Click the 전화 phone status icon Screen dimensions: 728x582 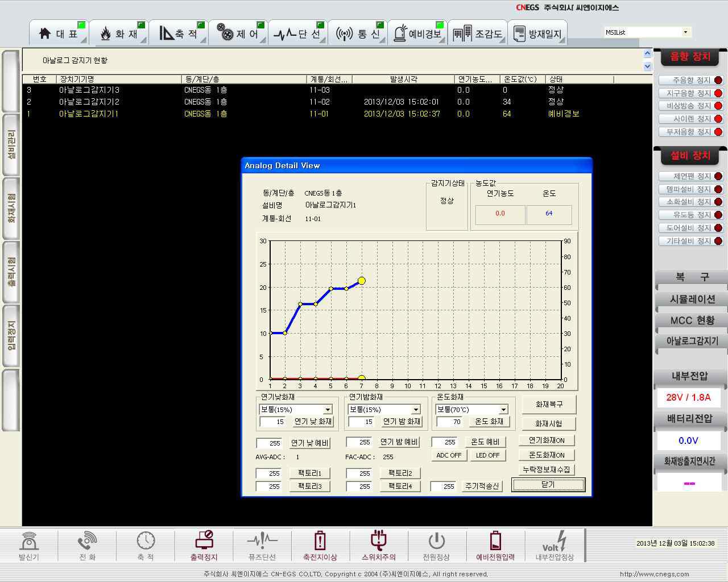point(87,546)
